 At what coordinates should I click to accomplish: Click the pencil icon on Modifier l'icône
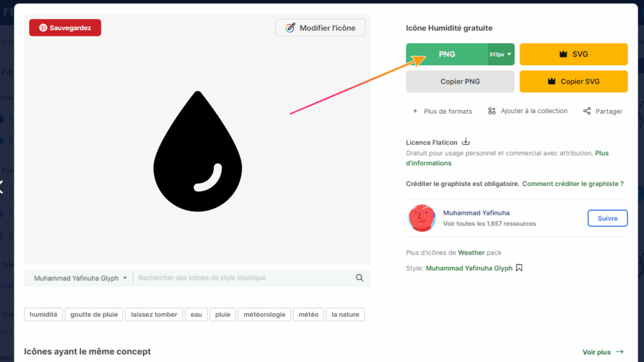point(291,28)
